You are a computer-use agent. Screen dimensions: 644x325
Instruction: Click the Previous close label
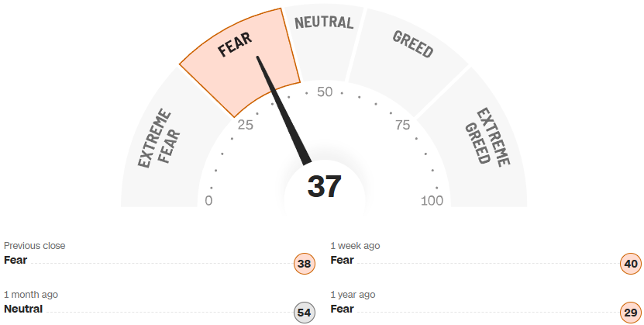pyautogui.click(x=35, y=246)
